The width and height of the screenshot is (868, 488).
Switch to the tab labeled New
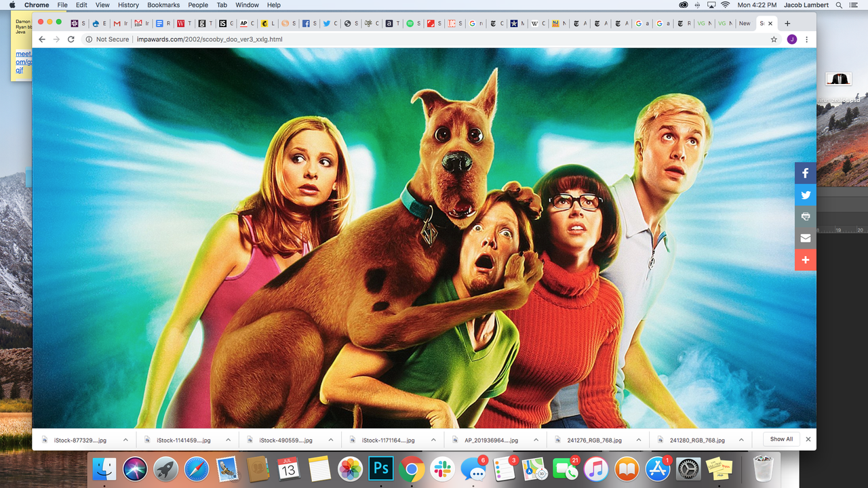[745, 23]
